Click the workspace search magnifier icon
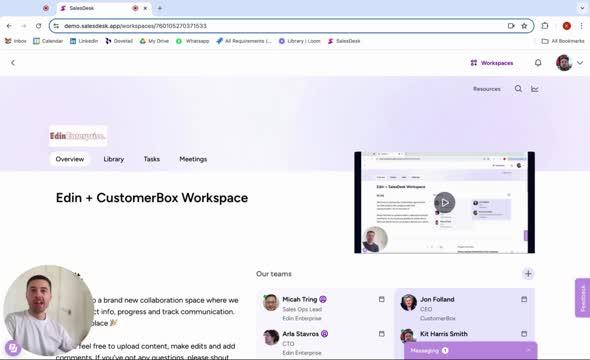Screen dimensions: 590x360 click(x=518, y=89)
